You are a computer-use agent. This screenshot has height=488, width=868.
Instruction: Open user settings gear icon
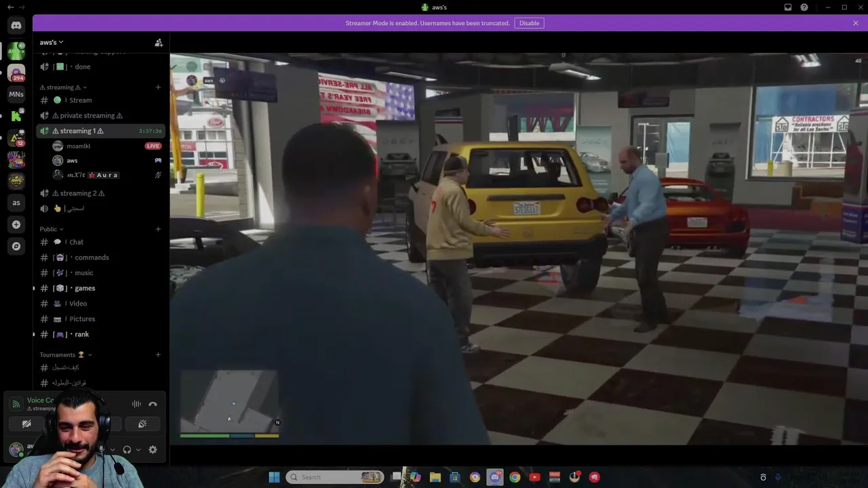153,449
